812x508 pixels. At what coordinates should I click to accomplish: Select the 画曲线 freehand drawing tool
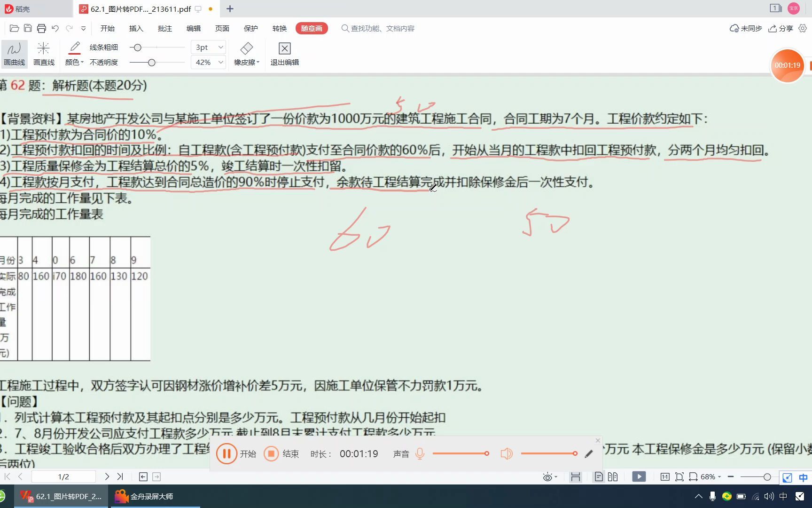click(x=14, y=53)
